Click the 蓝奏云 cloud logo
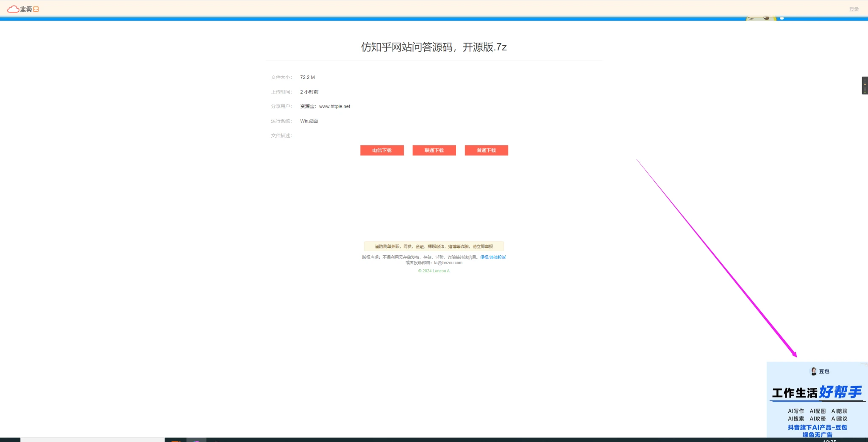This screenshot has width=868, height=442. [x=23, y=9]
